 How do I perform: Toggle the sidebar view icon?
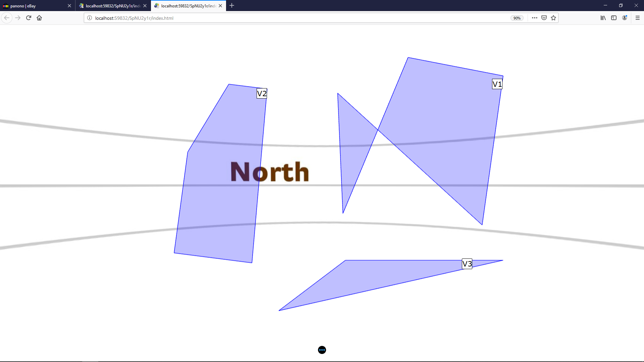pos(614,18)
